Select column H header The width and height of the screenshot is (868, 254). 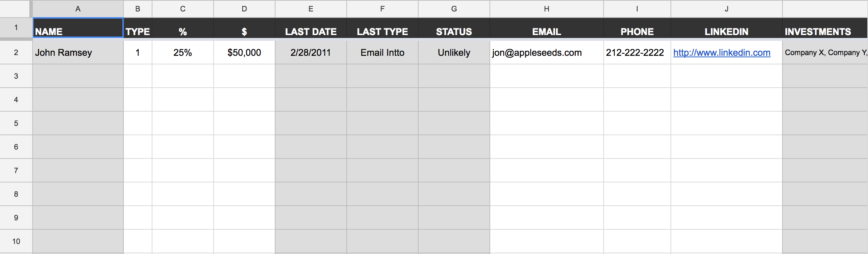[546, 9]
